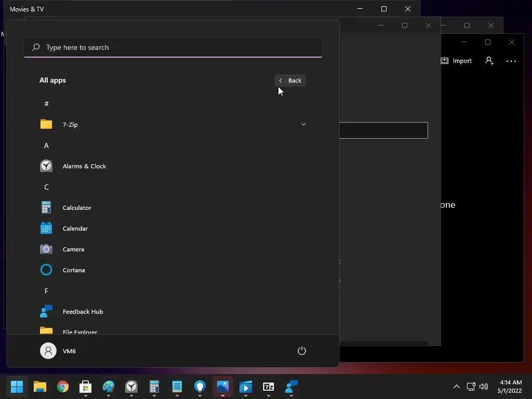
Task: Open Cortana from the app list
Action: [173, 270]
